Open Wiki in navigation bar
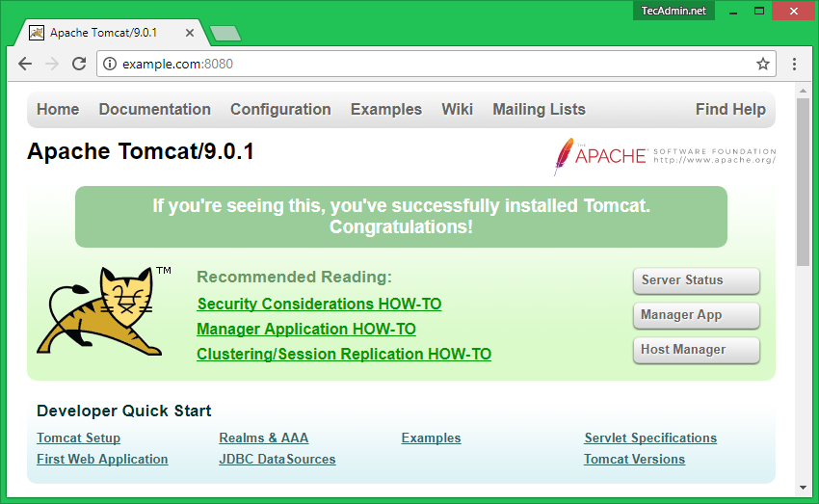The width and height of the screenshot is (819, 504). pos(457,109)
